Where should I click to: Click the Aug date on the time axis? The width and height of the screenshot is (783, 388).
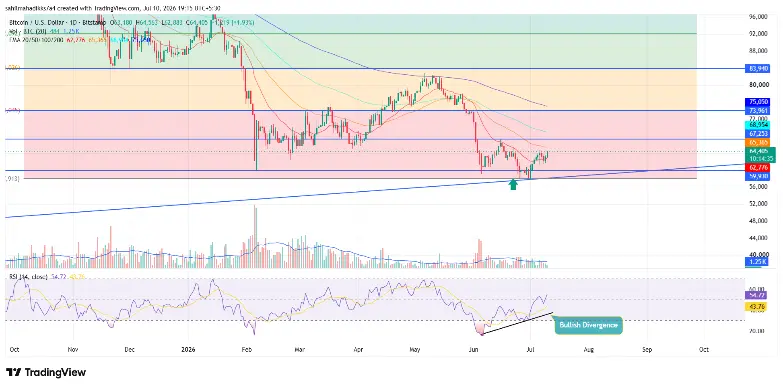(x=589, y=349)
